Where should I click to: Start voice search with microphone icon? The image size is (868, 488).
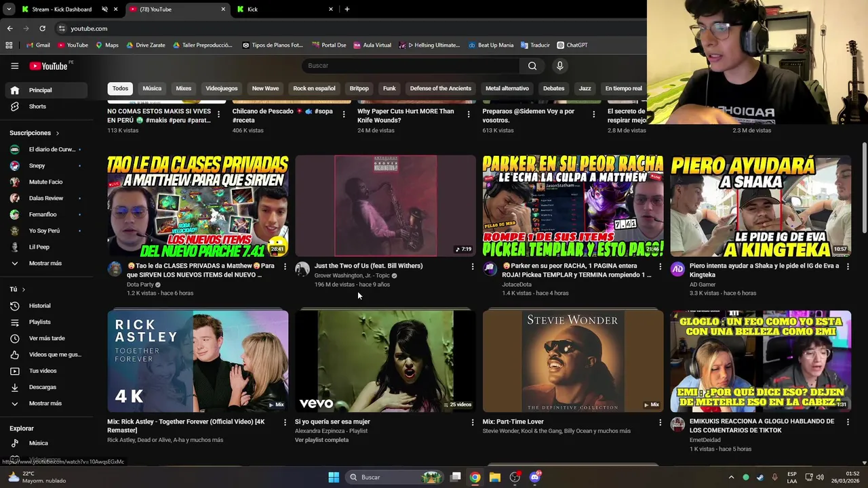[x=559, y=66]
